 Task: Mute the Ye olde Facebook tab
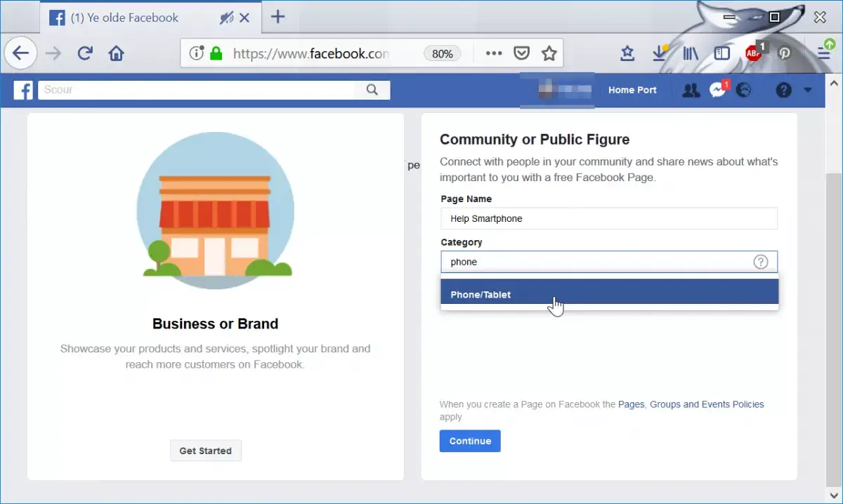pos(226,18)
